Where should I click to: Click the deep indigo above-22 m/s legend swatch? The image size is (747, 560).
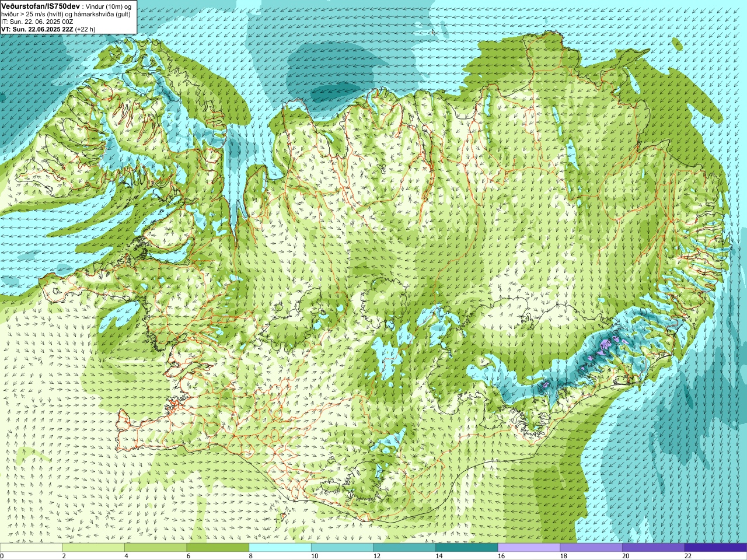coord(715,548)
